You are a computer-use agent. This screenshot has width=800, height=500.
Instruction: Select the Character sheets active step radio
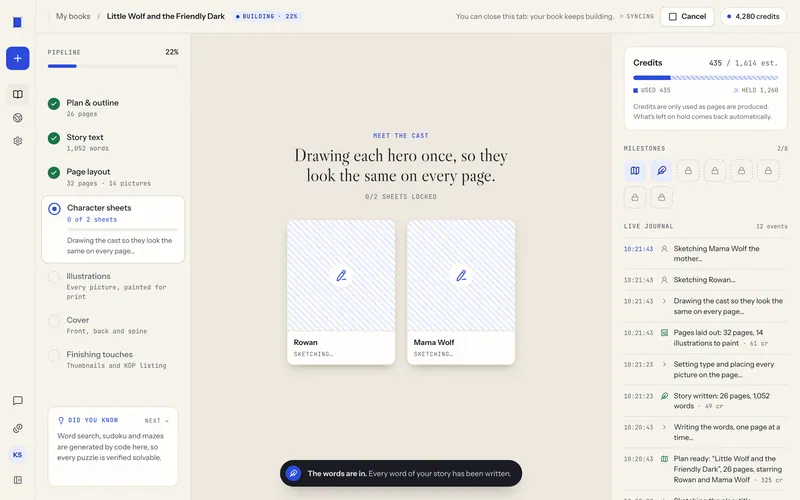pos(54,209)
